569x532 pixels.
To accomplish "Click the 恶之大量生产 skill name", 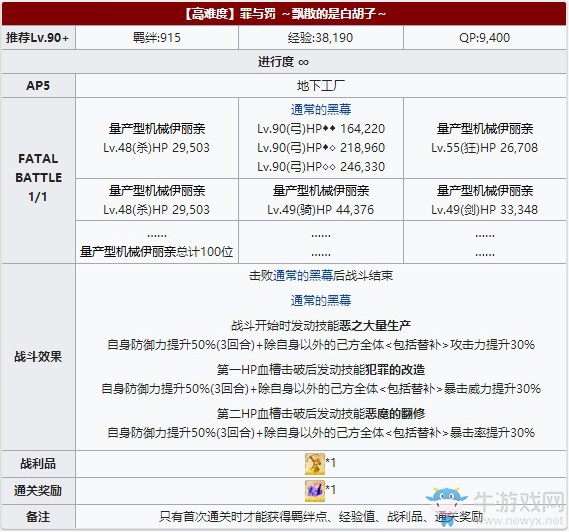I will [375, 326].
